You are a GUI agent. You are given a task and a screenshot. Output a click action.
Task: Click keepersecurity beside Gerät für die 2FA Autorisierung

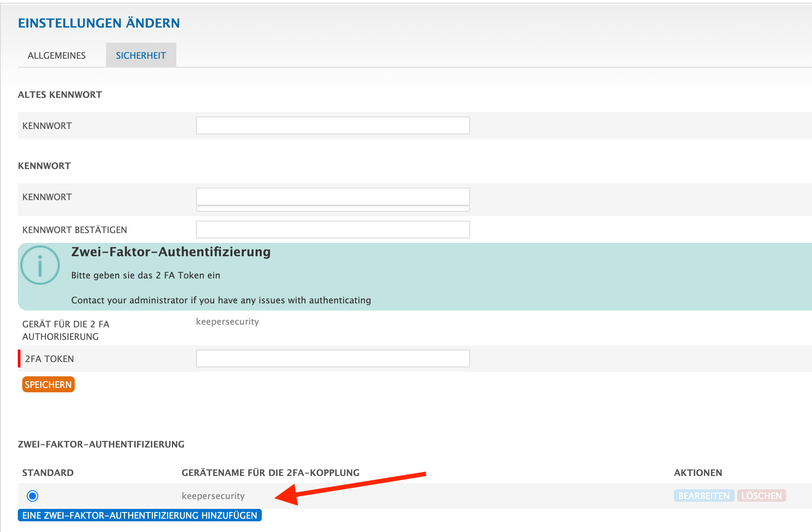[x=227, y=322]
